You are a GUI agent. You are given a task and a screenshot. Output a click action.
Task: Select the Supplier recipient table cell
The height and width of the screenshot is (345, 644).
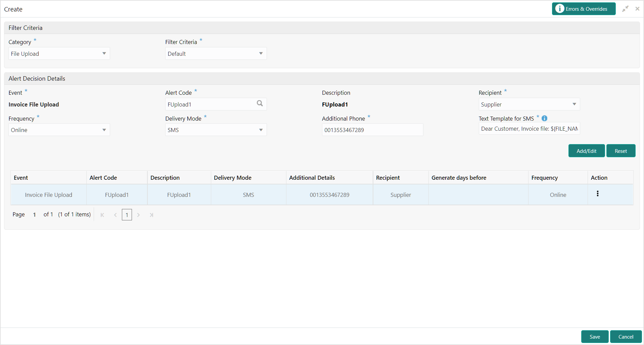point(401,195)
